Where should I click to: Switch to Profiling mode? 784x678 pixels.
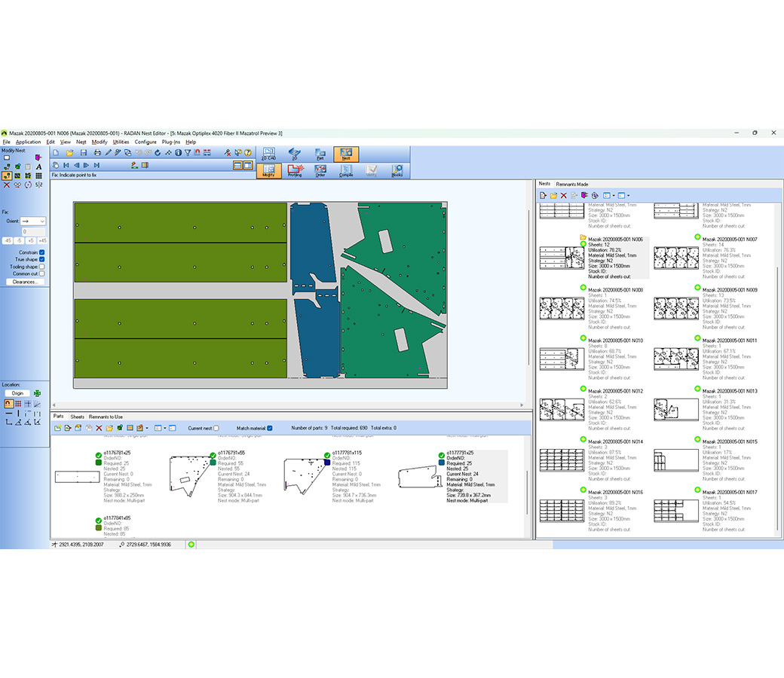click(295, 170)
